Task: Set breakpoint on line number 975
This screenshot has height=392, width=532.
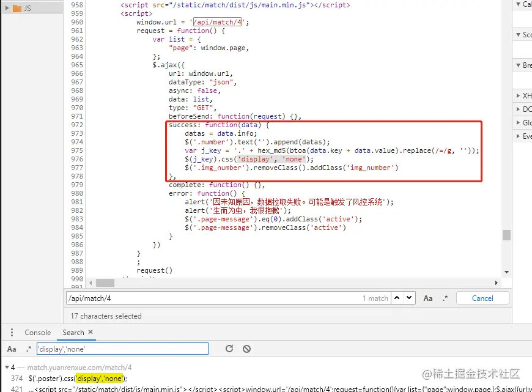Action: pyautogui.click(x=77, y=150)
